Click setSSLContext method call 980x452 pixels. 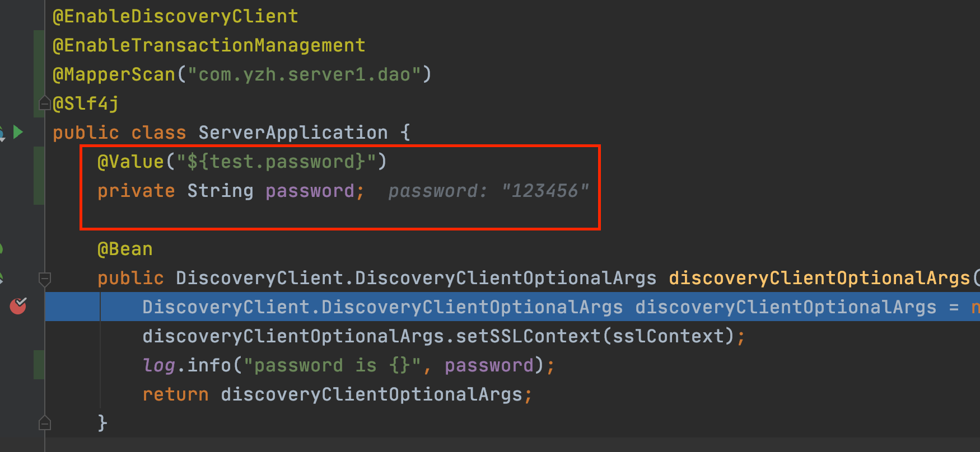528,336
